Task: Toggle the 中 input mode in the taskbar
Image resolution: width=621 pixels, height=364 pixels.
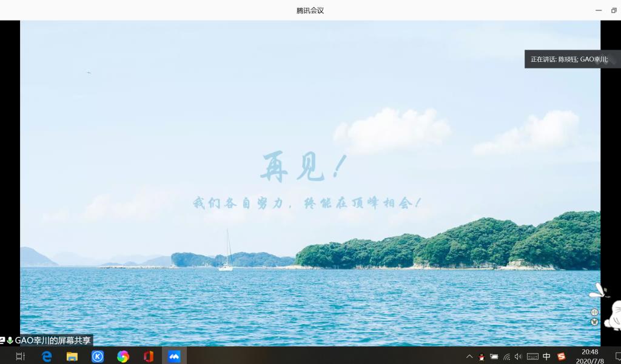Action: click(x=546, y=357)
